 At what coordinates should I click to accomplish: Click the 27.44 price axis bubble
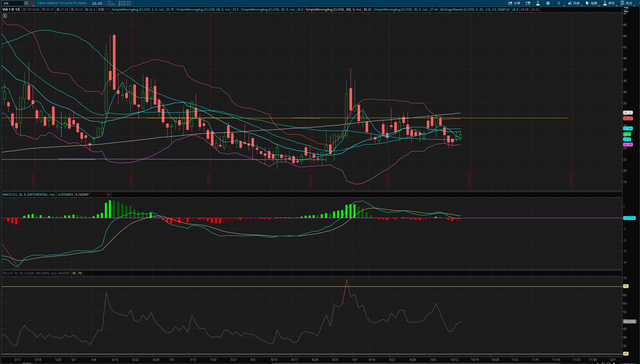point(628,128)
